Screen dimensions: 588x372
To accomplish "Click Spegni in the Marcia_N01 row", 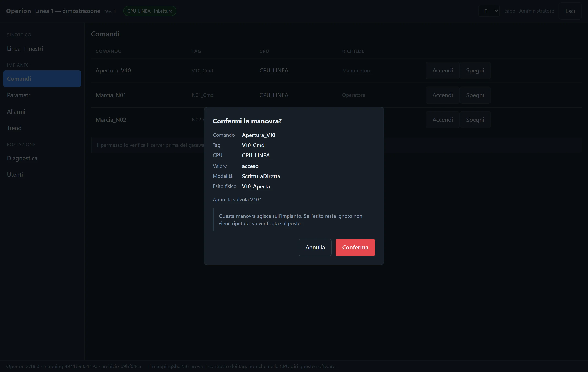I will tap(475, 95).
